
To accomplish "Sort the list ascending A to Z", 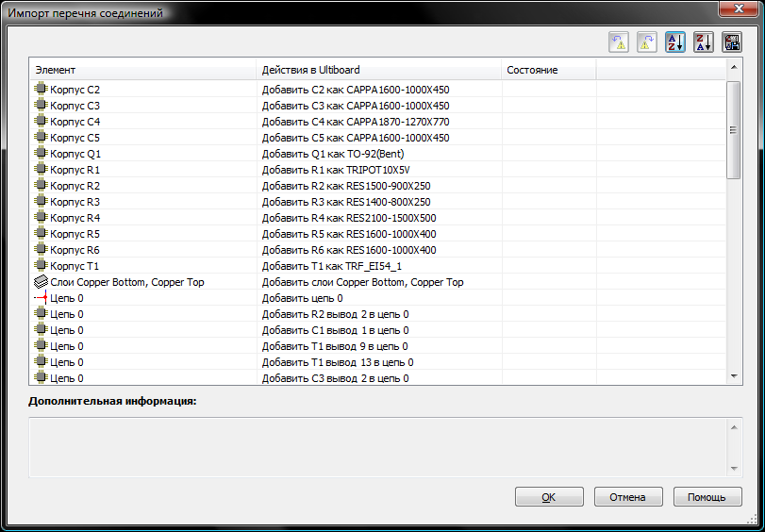I will (675, 42).
